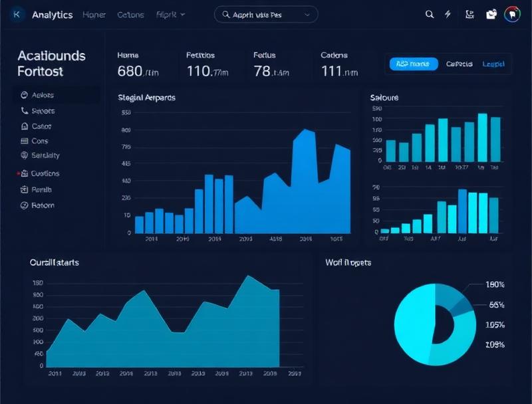Select the phone icon in sidebar
The image size is (532, 404).
pyautogui.click(x=25, y=110)
